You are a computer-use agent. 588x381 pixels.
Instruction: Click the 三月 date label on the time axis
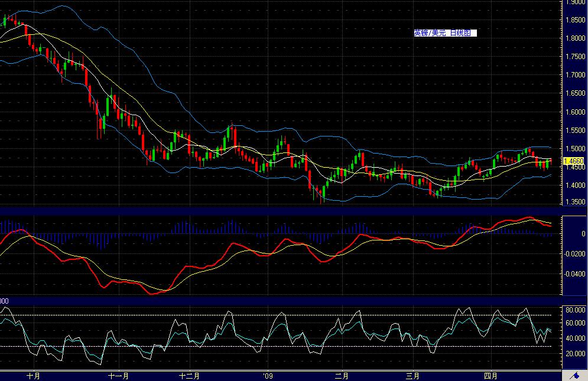click(413, 376)
